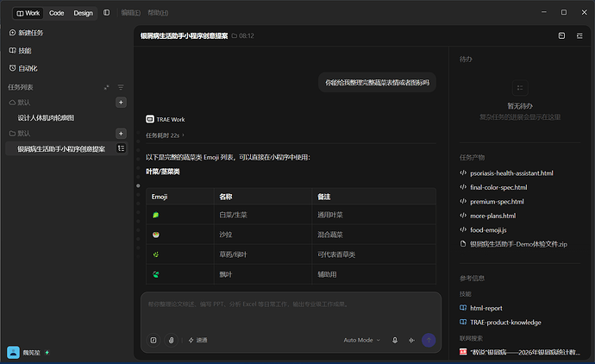
Task: Add a task to the cloud 默认 group
Action: [121, 103]
